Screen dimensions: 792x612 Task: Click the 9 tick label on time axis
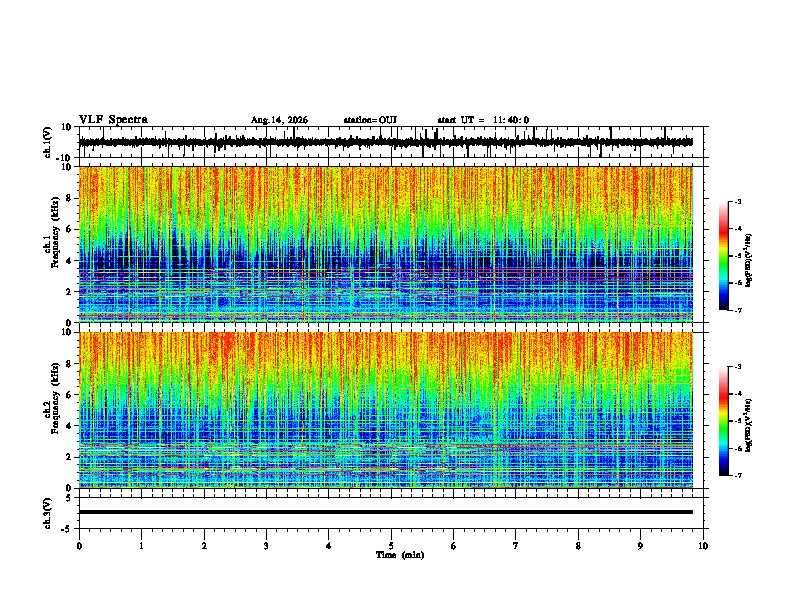click(x=640, y=546)
